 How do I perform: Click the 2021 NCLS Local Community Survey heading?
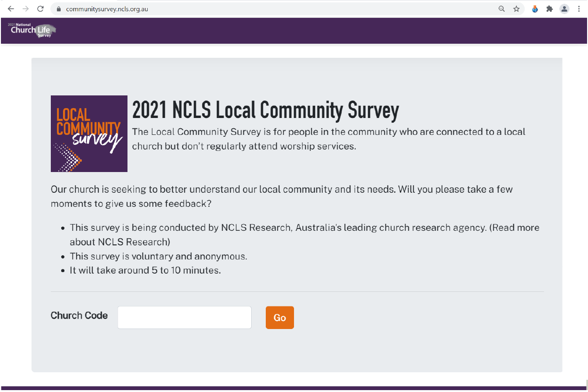[x=265, y=110]
